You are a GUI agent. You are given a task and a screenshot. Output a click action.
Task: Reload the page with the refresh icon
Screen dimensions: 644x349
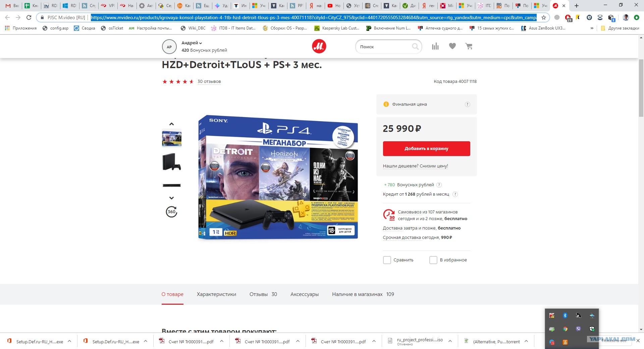pyautogui.click(x=29, y=17)
